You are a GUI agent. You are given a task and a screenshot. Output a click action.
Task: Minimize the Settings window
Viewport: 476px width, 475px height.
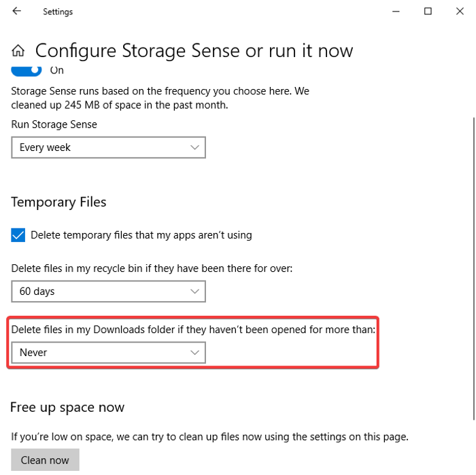pos(397,12)
